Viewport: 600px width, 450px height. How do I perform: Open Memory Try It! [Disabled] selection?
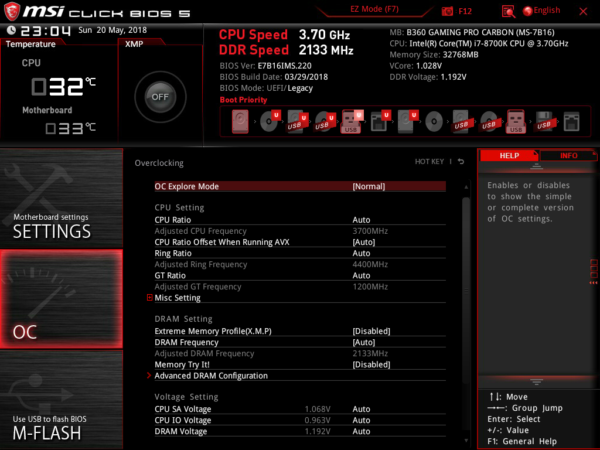[300, 365]
